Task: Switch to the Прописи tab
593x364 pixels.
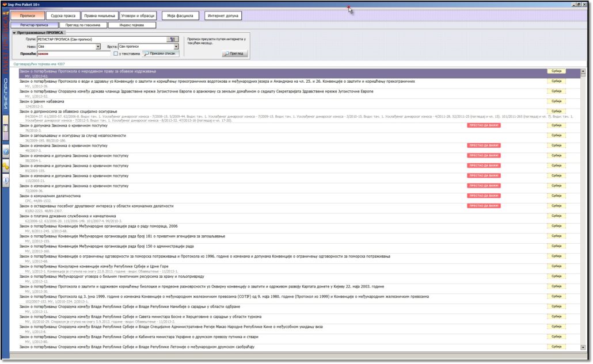Action: pos(27,16)
